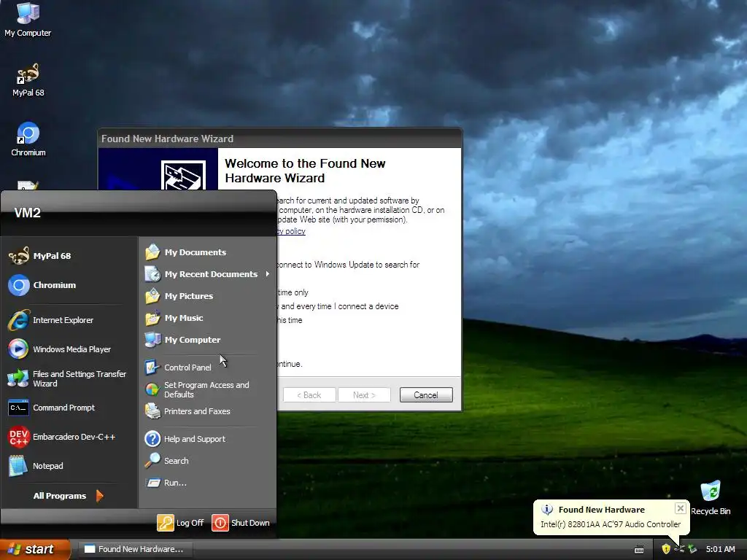
Task: Click Log Off button
Action: [181, 522]
